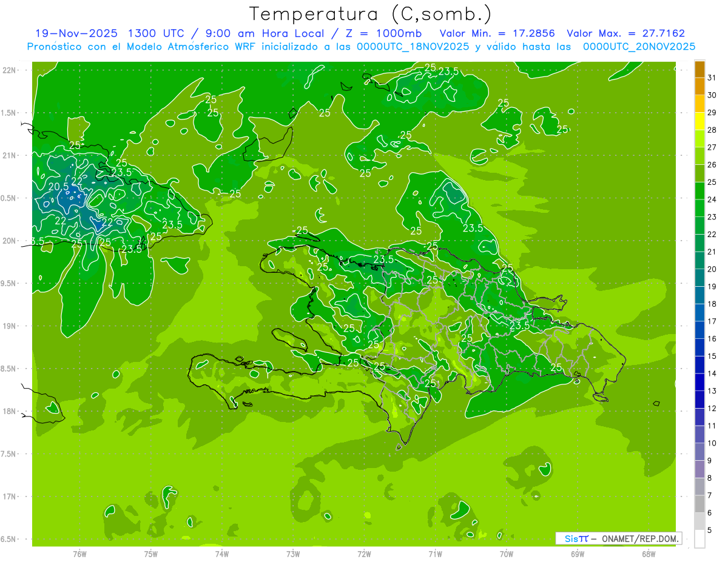Viewport: 728px width, 562px height.
Task: Click the title "Temperatura (C,somb.)"
Action: [x=371, y=14]
